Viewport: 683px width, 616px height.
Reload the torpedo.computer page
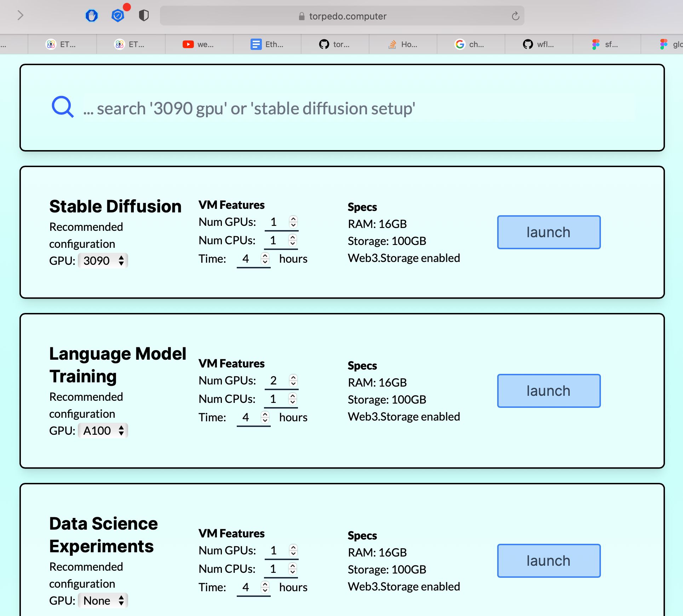(516, 16)
